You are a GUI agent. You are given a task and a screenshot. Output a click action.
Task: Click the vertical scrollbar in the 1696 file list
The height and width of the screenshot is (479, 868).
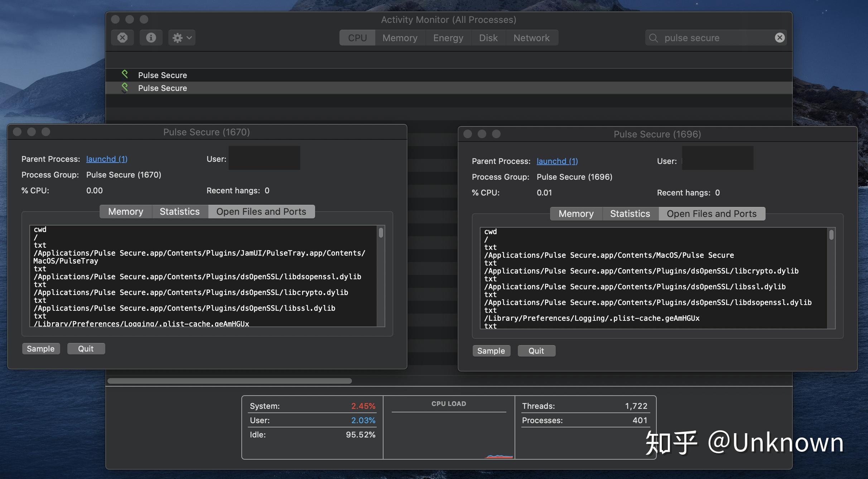[831, 234]
